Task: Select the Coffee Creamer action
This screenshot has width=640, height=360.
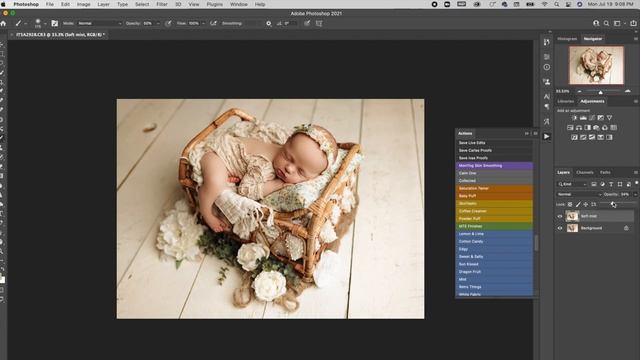Action: click(494, 211)
